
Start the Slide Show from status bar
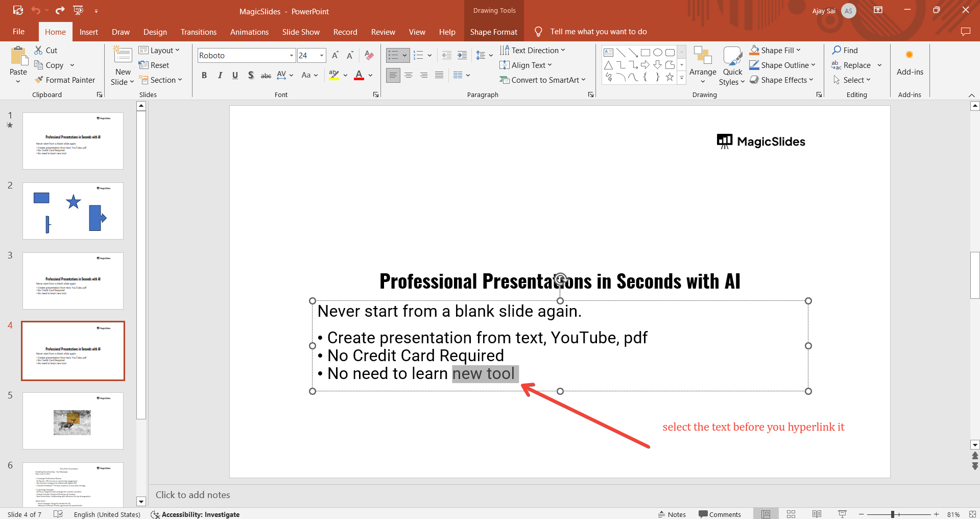[x=842, y=514]
